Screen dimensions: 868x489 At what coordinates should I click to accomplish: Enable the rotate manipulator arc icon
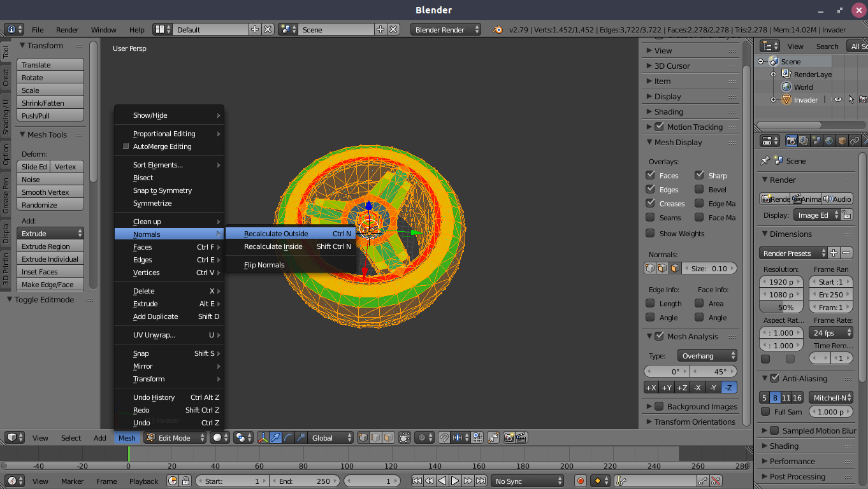pos(288,437)
